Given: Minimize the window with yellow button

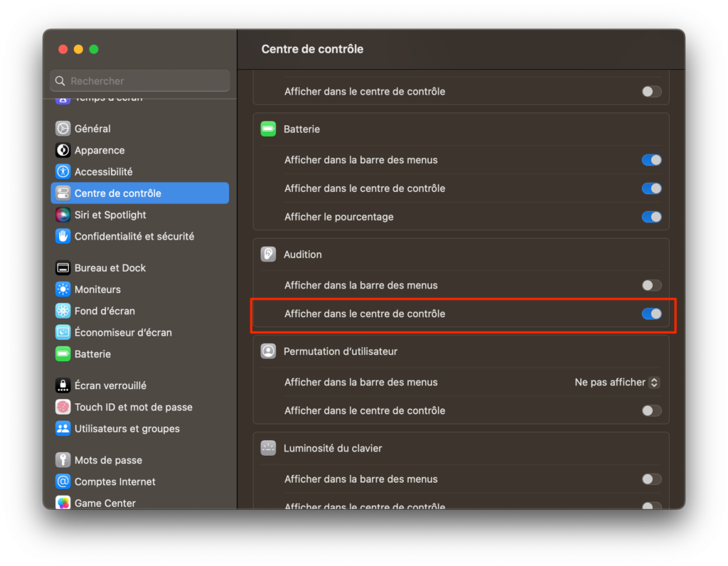Looking at the screenshot, I should pyautogui.click(x=78, y=49).
